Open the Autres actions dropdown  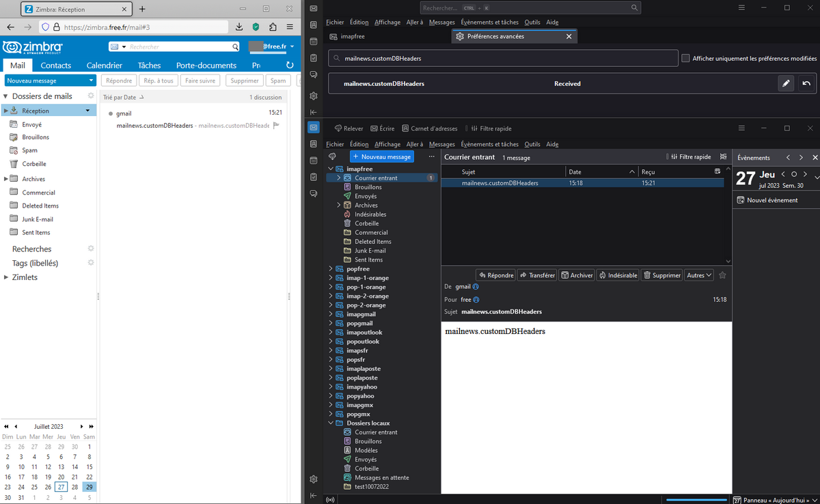click(700, 275)
